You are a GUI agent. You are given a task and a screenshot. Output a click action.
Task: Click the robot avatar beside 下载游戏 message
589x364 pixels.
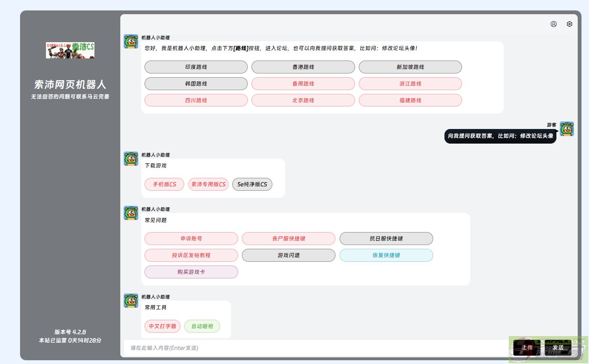131,159
